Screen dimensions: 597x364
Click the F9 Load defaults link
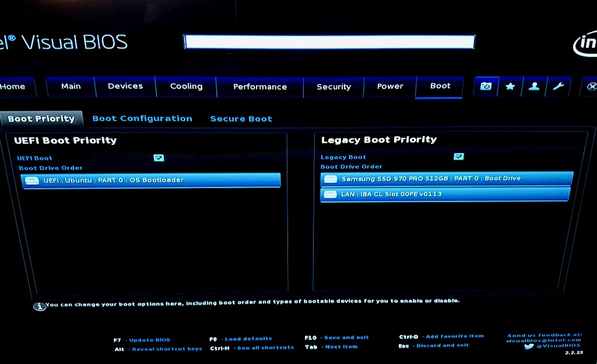coord(248,338)
